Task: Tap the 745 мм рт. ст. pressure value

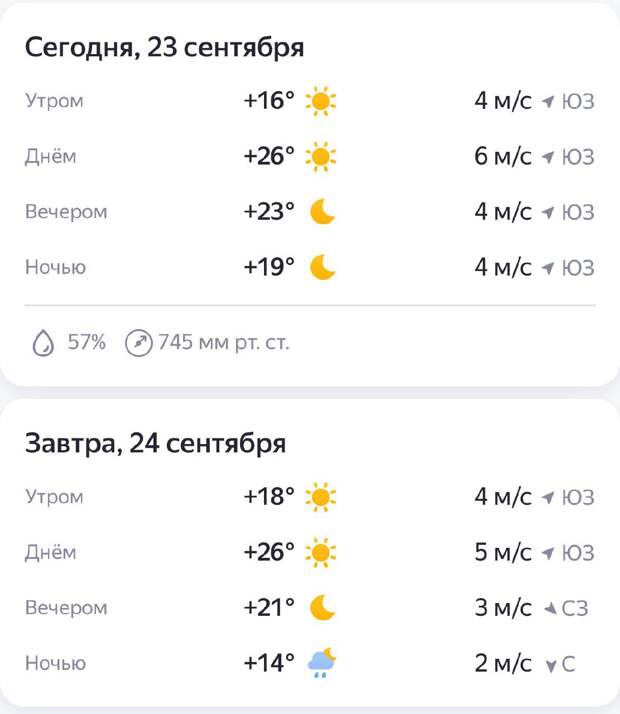Action: tap(224, 342)
